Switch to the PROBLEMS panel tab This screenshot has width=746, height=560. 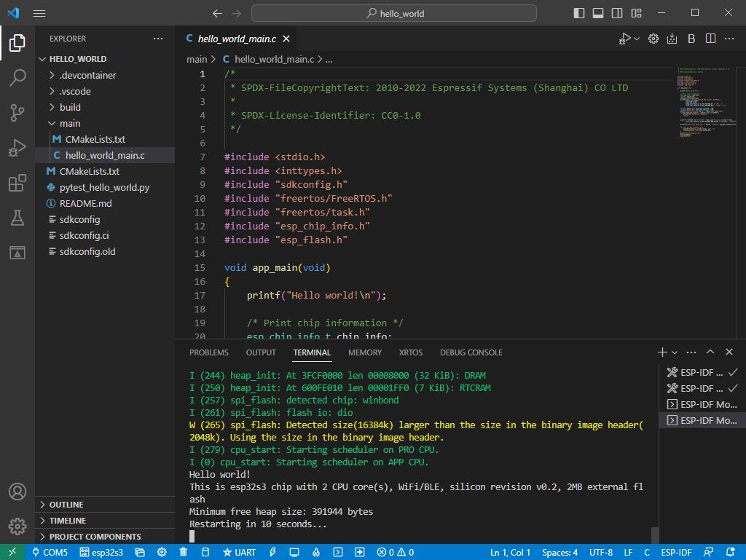209,352
